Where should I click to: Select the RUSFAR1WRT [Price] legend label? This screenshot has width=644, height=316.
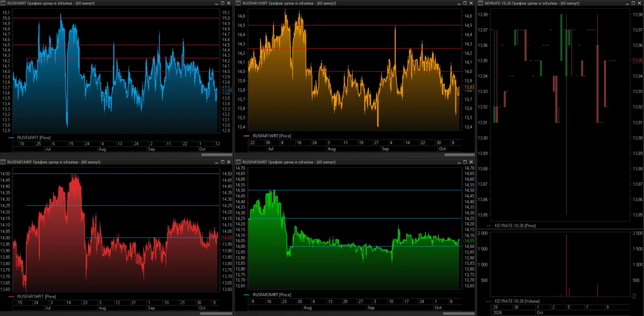click(272, 136)
